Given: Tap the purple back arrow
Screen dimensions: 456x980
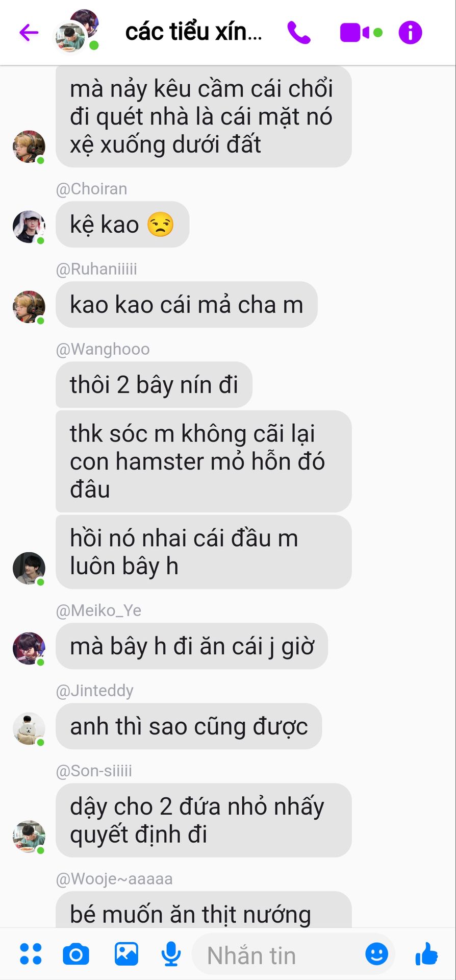Looking at the screenshot, I should 29,33.
